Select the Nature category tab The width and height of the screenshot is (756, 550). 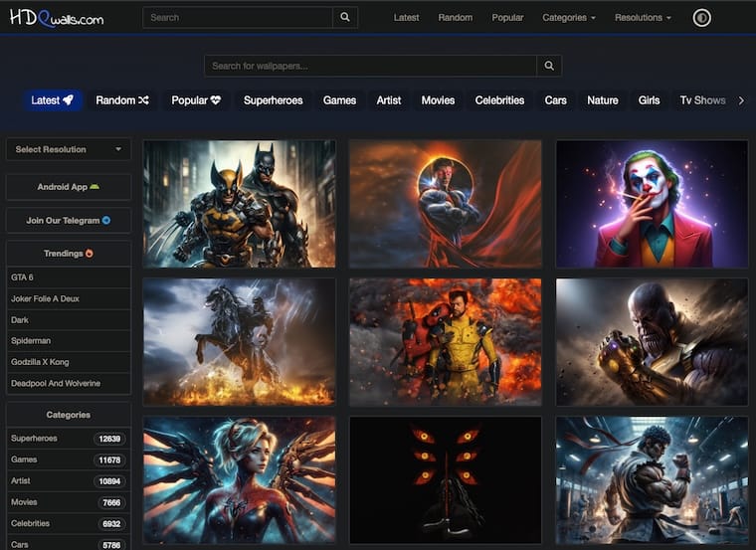(x=602, y=100)
